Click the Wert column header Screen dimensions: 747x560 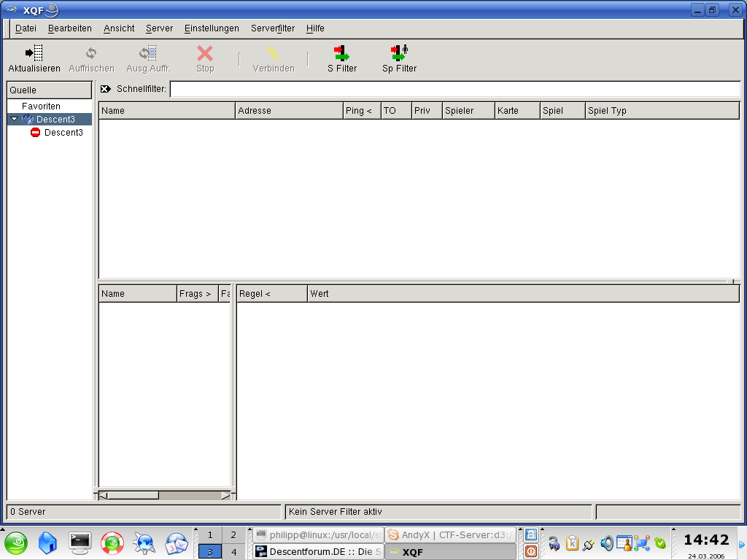coord(523,294)
